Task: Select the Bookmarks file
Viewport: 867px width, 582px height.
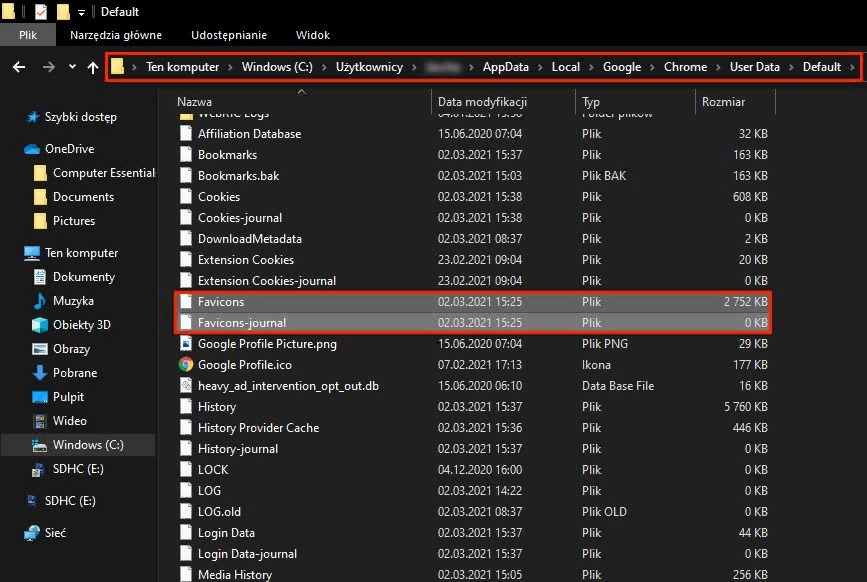Action: tap(227, 155)
